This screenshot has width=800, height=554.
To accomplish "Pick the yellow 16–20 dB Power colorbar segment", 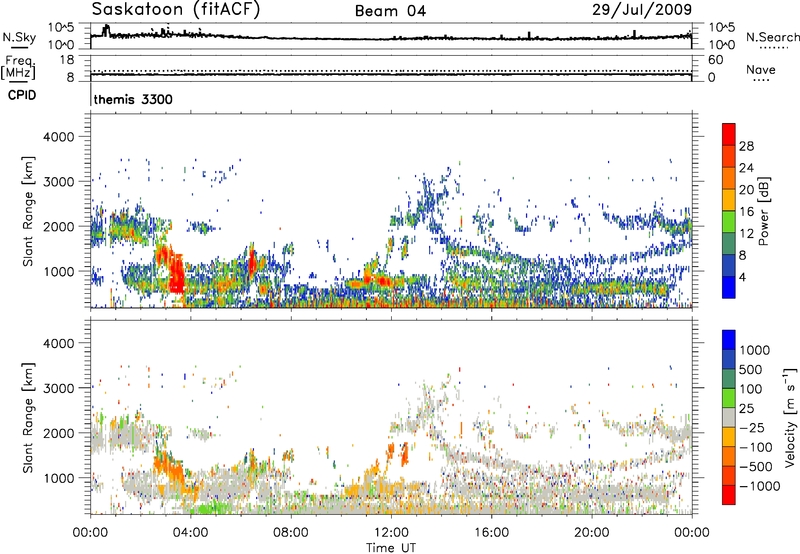I will pyautogui.click(x=729, y=200).
